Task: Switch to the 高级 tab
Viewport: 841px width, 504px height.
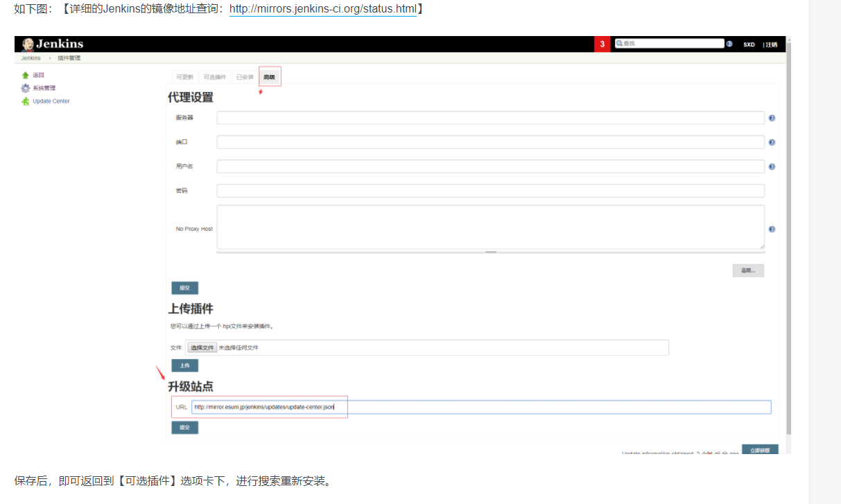Action: coord(269,76)
